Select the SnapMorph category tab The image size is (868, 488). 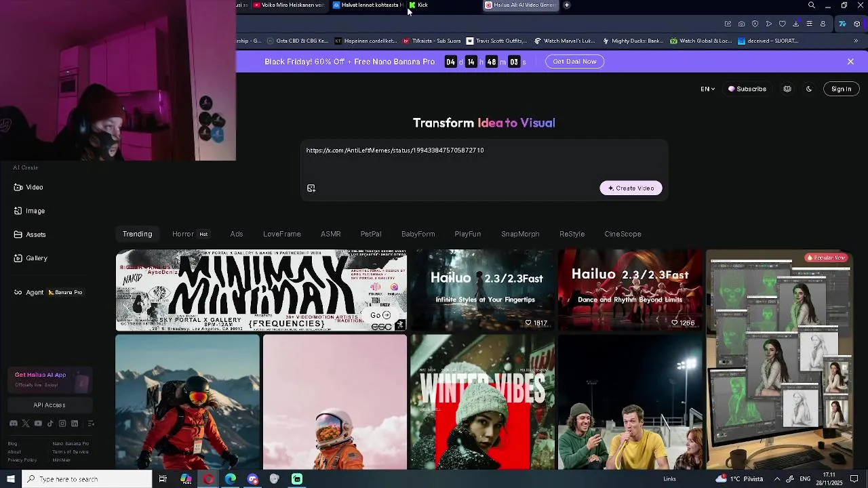[520, 234]
